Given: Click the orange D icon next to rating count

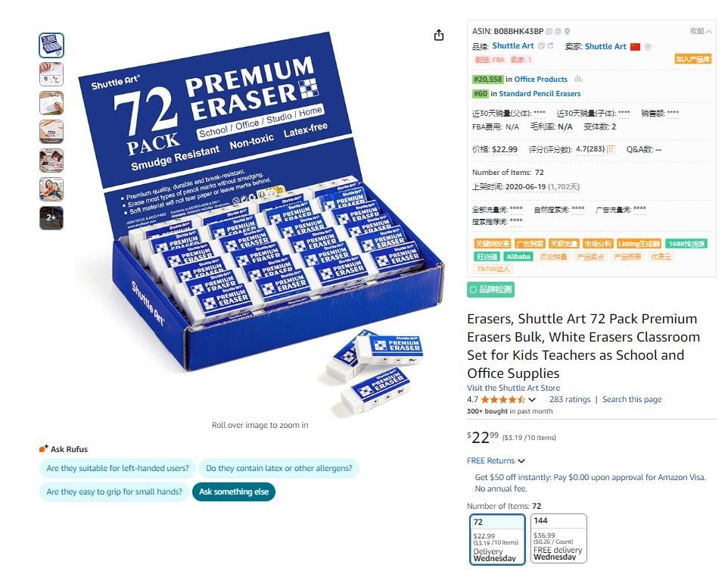Looking at the screenshot, I should click(611, 150).
